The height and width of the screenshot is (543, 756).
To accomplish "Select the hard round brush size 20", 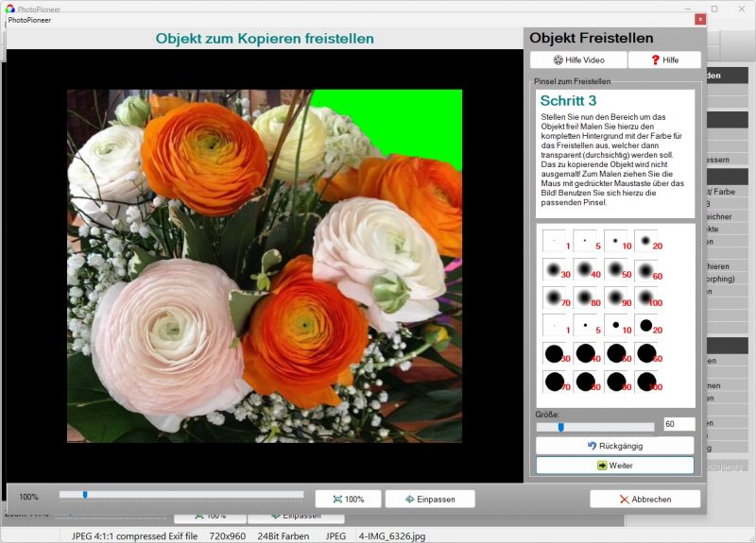I will 647,326.
